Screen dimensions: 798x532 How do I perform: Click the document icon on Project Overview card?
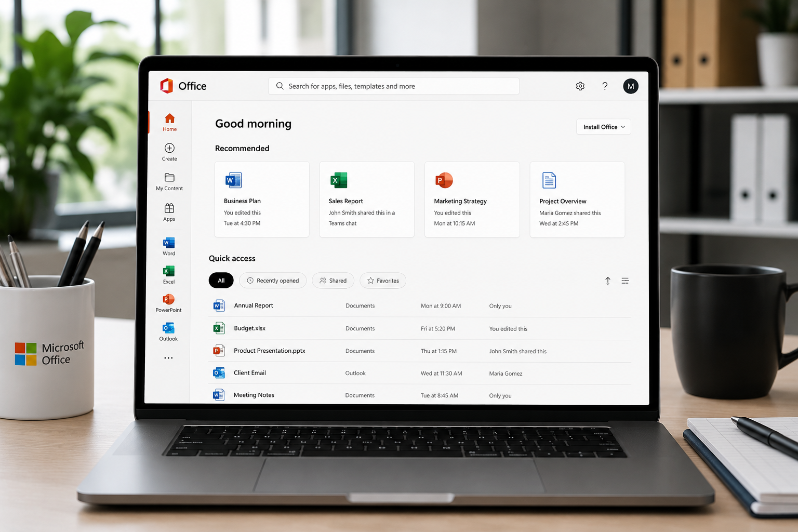point(549,180)
